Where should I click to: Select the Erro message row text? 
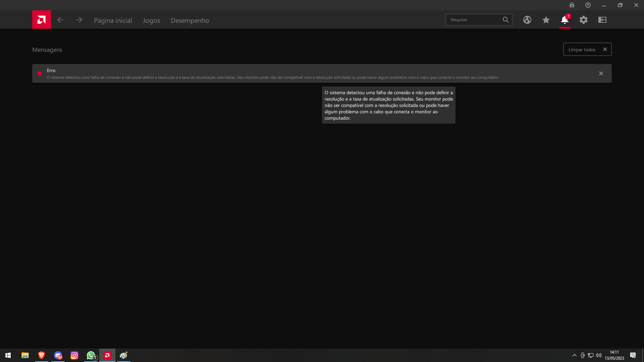[x=273, y=77]
